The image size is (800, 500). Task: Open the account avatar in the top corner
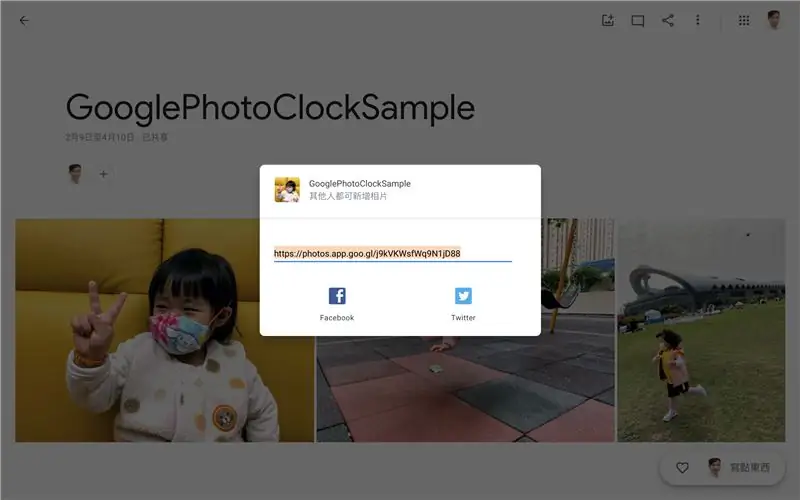click(774, 20)
